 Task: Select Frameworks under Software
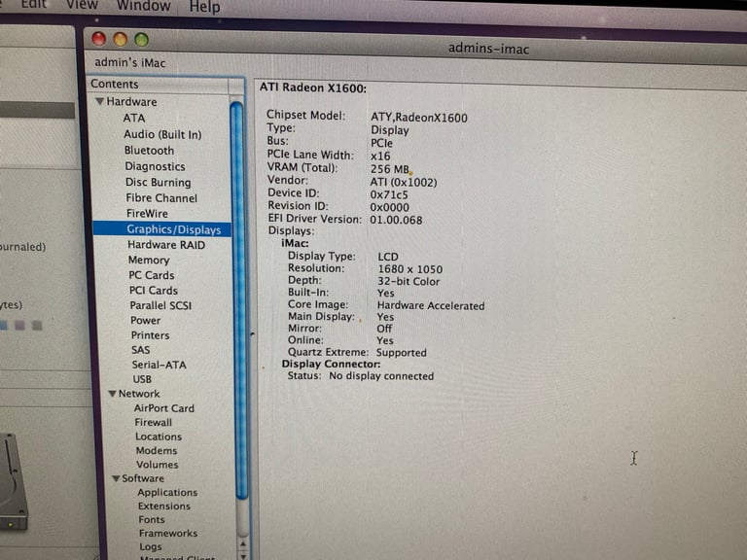tap(168, 534)
